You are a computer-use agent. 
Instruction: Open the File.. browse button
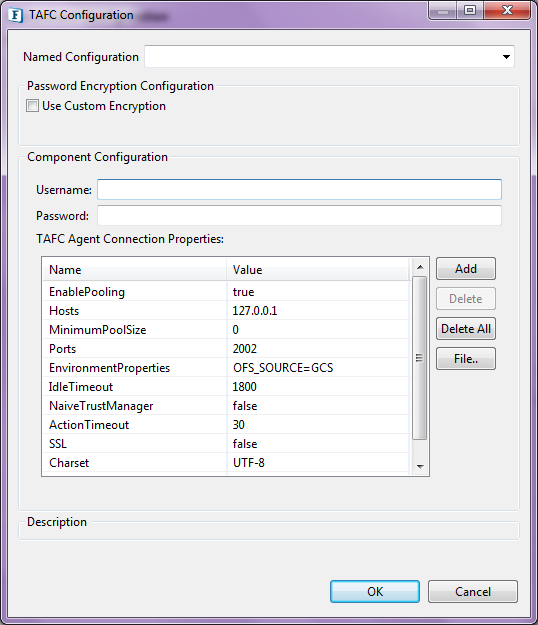[x=466, y=359]
